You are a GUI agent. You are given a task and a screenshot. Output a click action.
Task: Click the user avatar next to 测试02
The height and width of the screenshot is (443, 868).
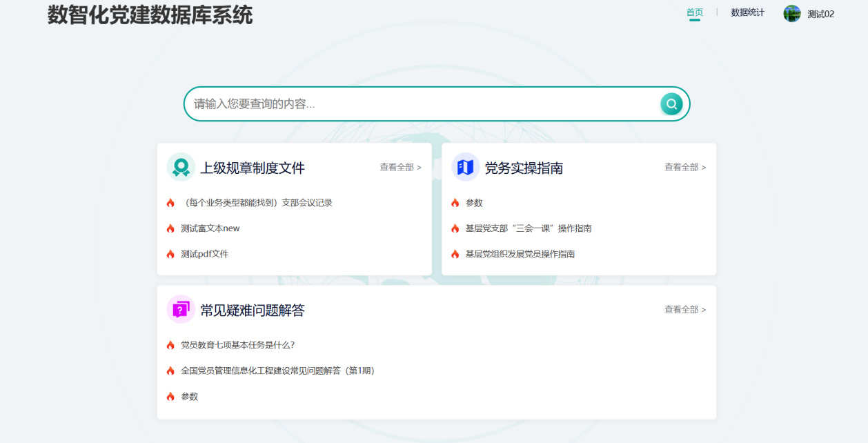pos(792,13)
